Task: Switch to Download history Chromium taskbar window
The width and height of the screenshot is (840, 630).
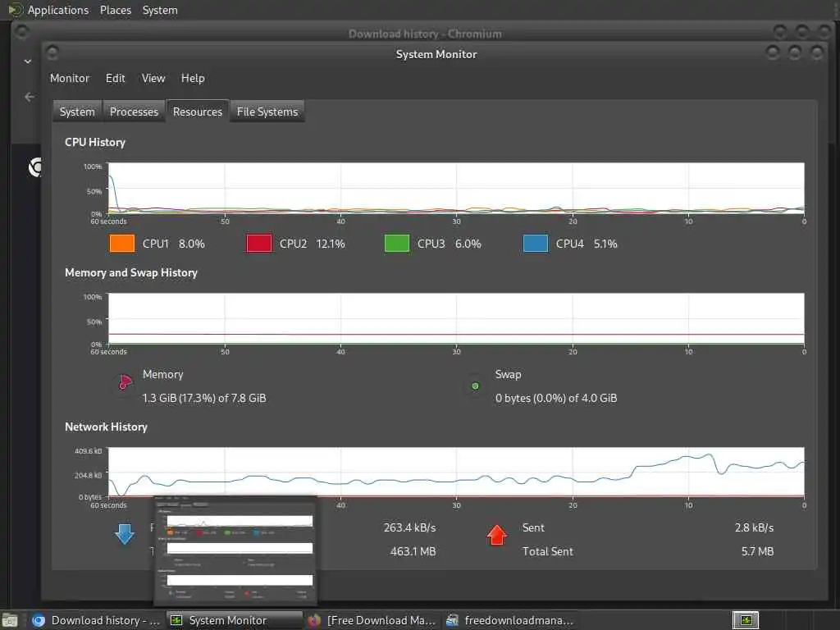Action: click(x=95, y=620)
